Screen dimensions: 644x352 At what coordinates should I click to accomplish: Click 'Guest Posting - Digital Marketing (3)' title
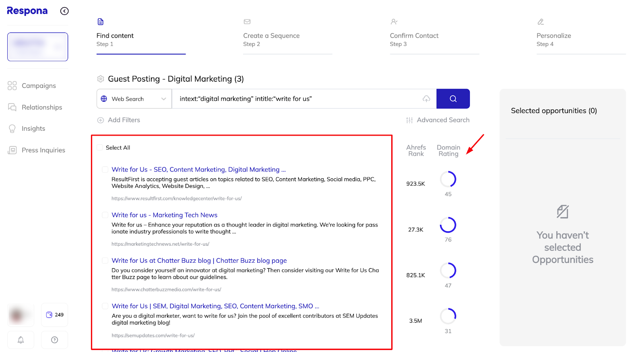coord(176,79)
